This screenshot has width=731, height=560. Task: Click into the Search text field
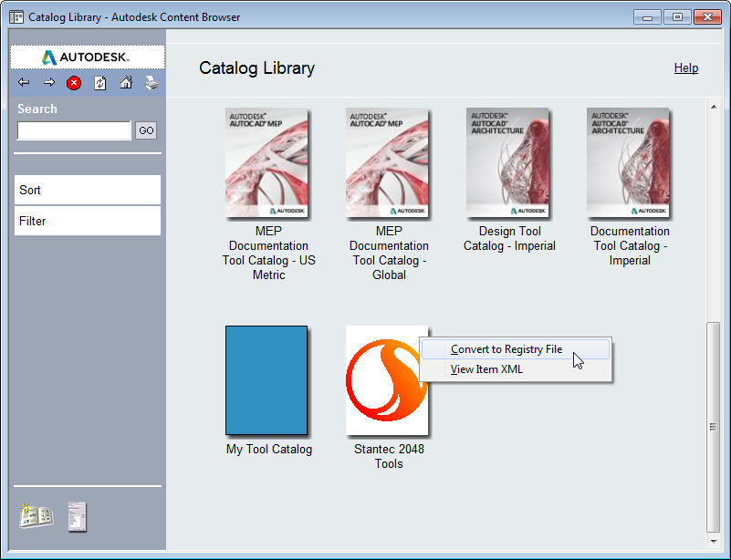point(74,130)
